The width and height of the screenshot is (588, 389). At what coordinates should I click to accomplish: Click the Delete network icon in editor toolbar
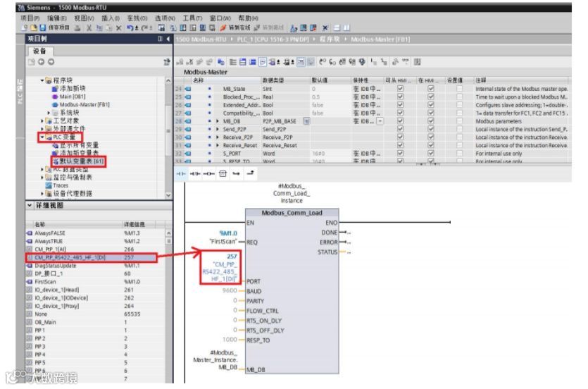[189, 62]
